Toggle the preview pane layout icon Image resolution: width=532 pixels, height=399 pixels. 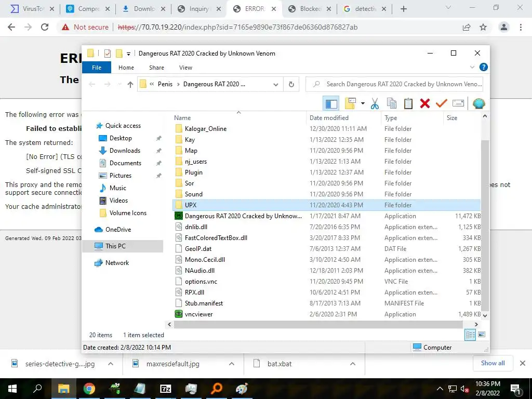click(x=331, y=103)
